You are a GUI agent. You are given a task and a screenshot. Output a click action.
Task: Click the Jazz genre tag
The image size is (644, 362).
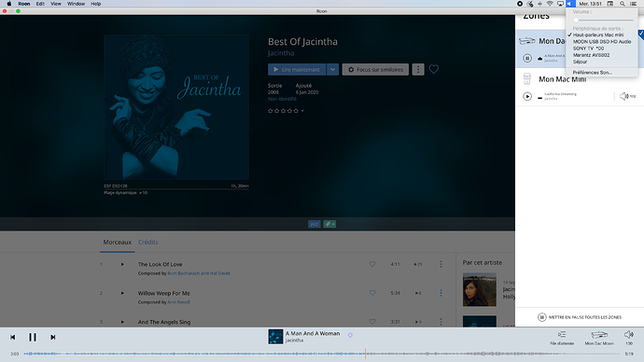(315, 224)
